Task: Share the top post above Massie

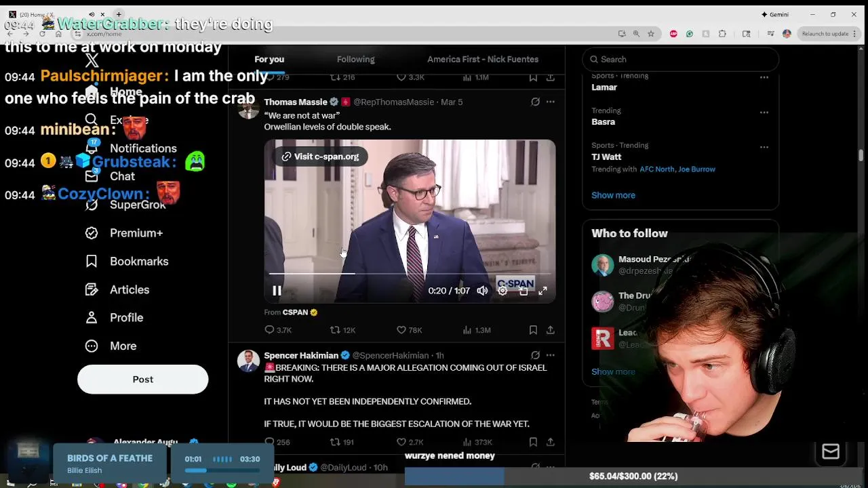Action: (551, 77)
